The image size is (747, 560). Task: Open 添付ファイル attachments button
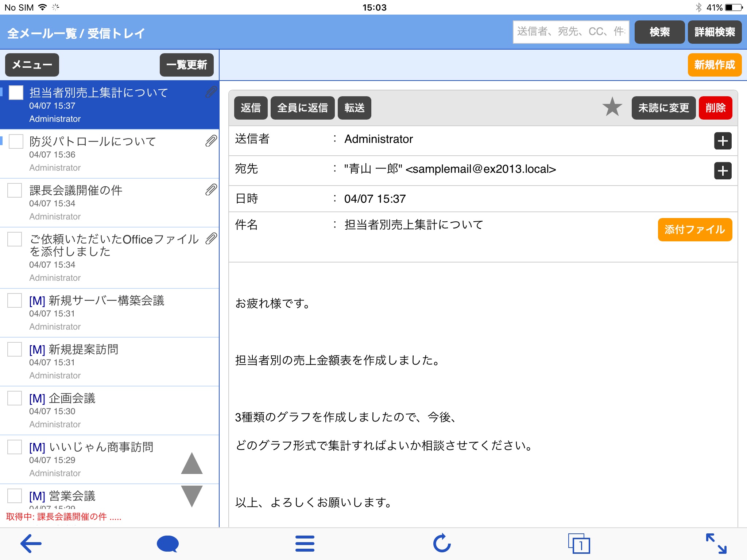(695, 230)
